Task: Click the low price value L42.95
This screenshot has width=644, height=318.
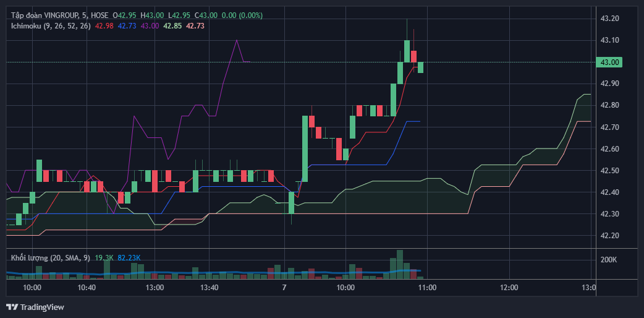Action: (x=179, y=15)
